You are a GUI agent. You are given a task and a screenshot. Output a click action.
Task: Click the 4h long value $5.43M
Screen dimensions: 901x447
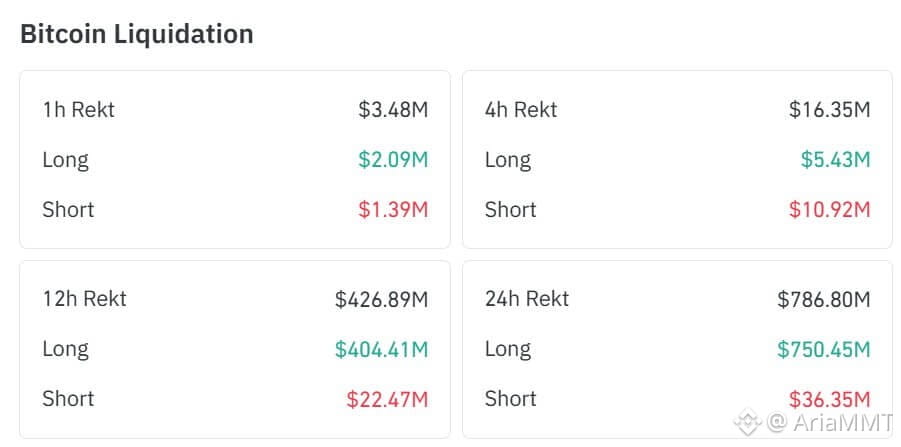835,159
